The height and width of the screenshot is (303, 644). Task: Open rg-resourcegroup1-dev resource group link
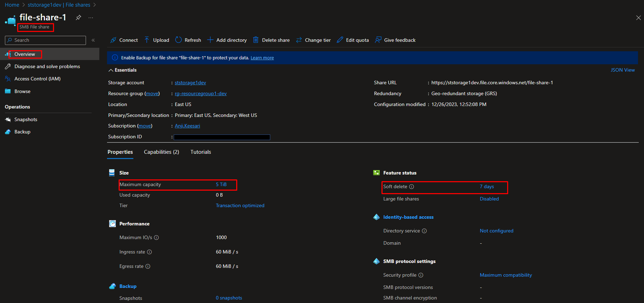(201, 93)
